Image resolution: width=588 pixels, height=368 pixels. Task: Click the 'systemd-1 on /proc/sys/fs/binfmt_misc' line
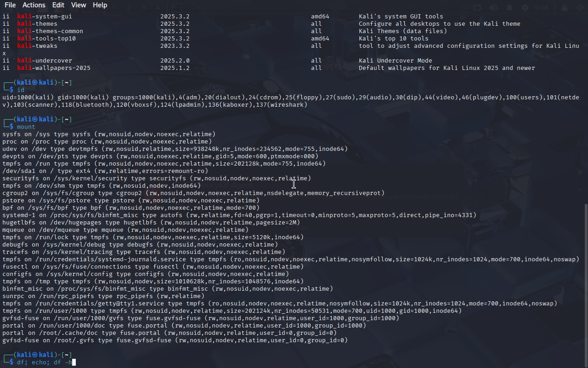tap(239, 215)
